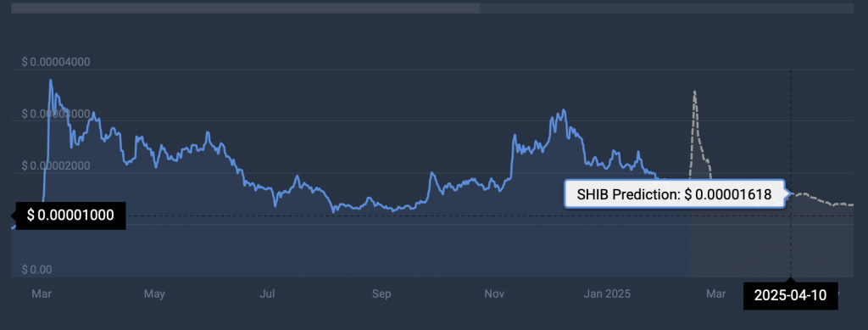Click the SHIB Prediction tooltip box
This screenshot has height=330, width=868.
[674, 193]
